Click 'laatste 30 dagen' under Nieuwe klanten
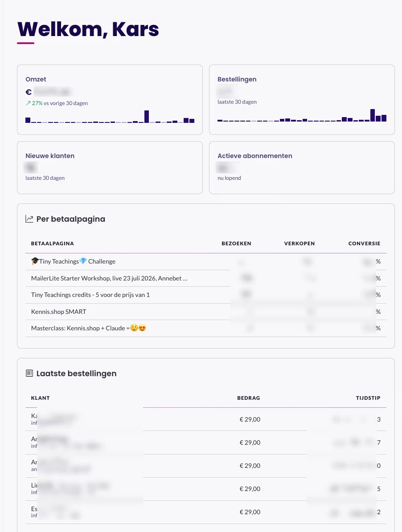This screenshot has height=532, width=402. (45, 178)
